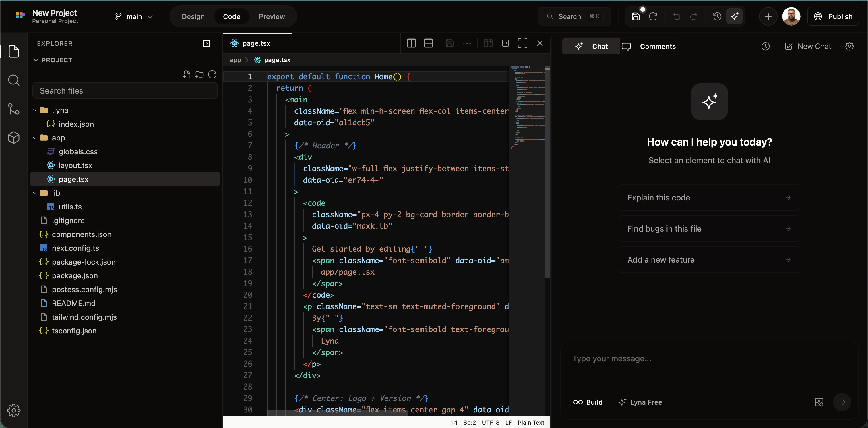
Task: Toggle fullscreen editor view
Action: (x=522, y=43)
